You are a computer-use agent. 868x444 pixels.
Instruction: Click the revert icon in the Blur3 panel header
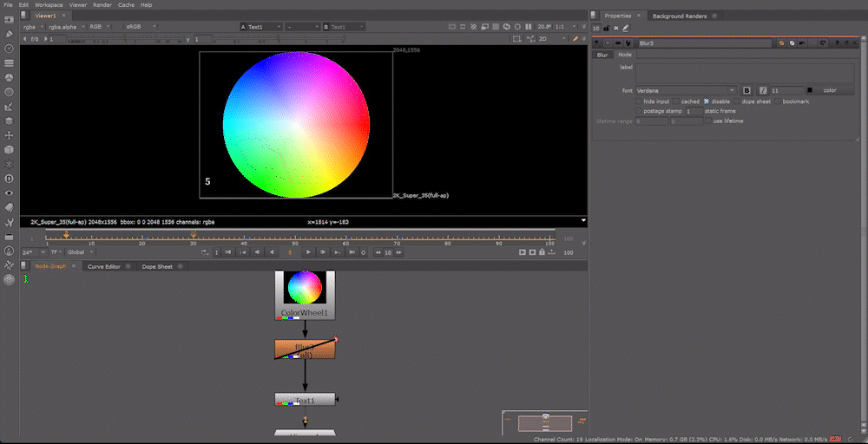pos(823,43)
